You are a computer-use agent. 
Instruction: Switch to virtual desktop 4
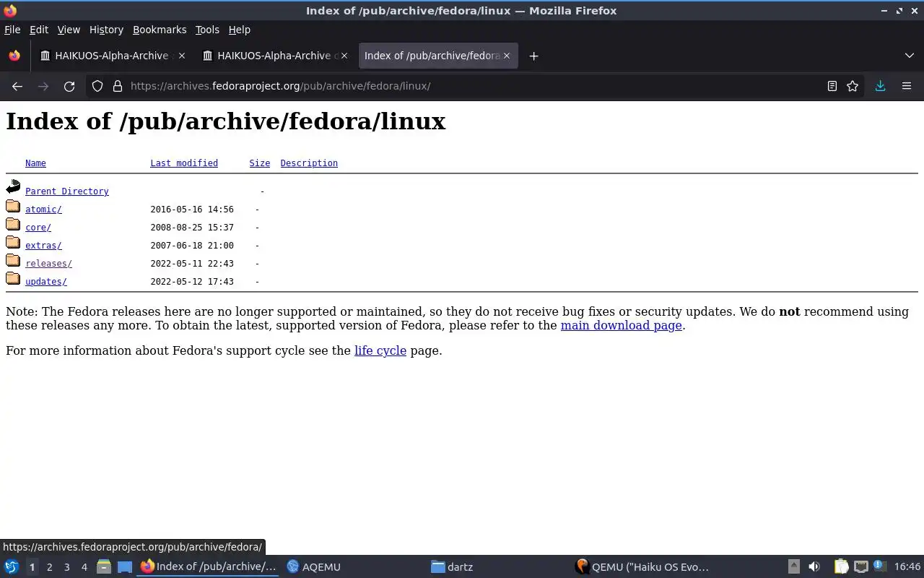click(x=84, y=567)
